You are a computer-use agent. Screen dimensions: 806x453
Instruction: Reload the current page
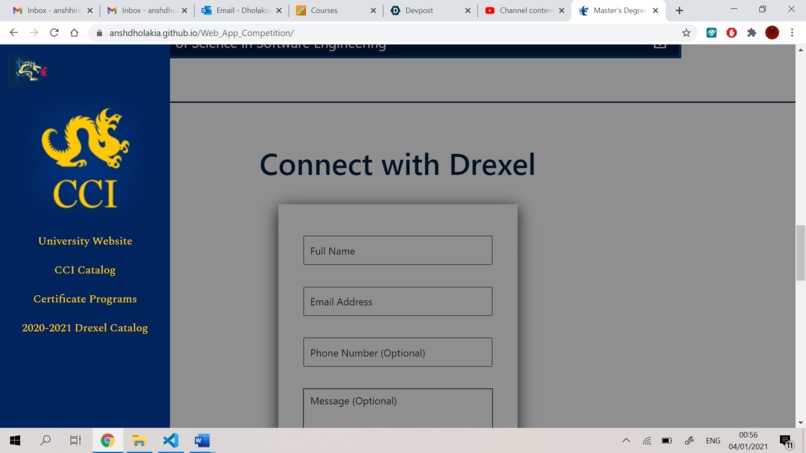tap(54, 32)
